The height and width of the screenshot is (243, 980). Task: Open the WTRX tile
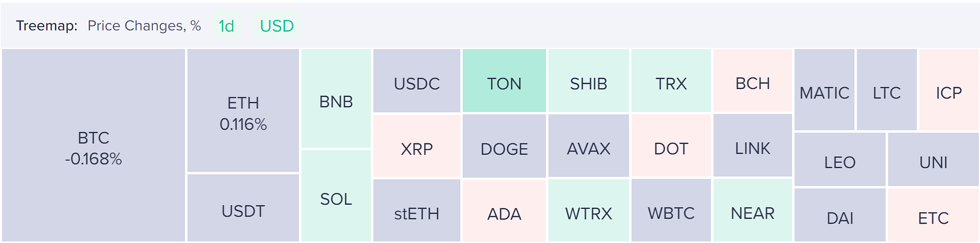coord(589,210)
